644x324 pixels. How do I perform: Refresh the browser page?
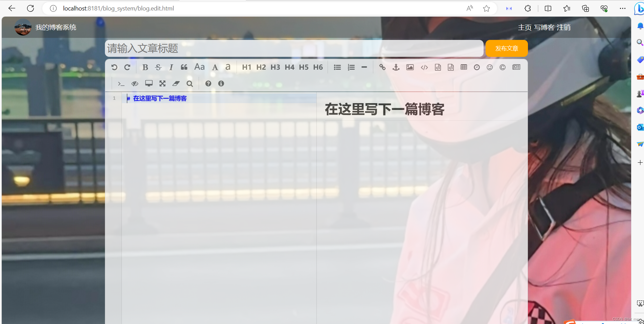30,8
